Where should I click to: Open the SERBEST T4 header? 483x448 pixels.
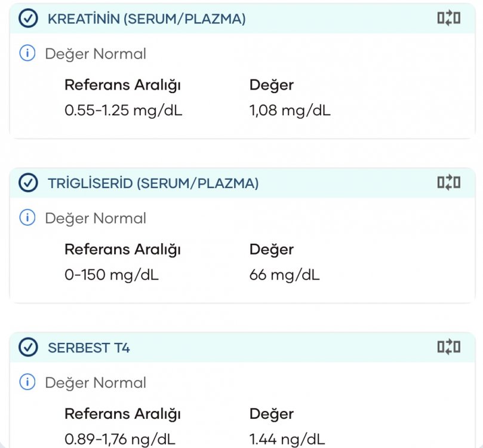coord(88,347)
